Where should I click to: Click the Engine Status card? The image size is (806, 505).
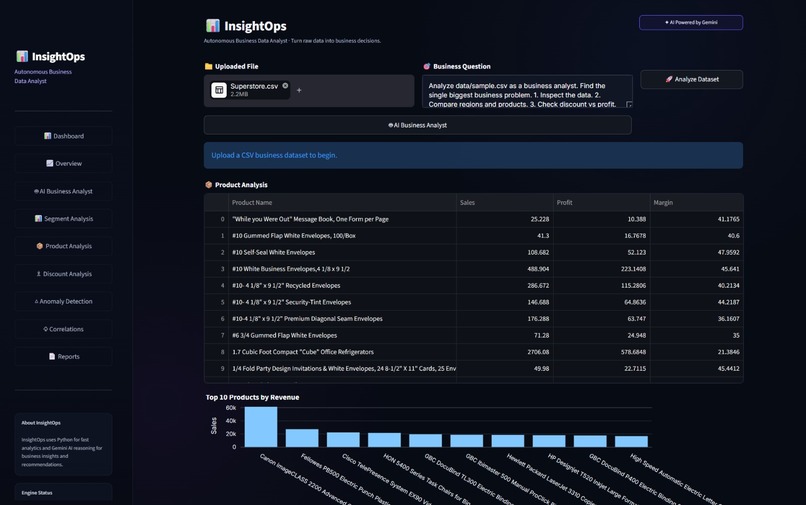pyautogui.click(x=63, y=493)
